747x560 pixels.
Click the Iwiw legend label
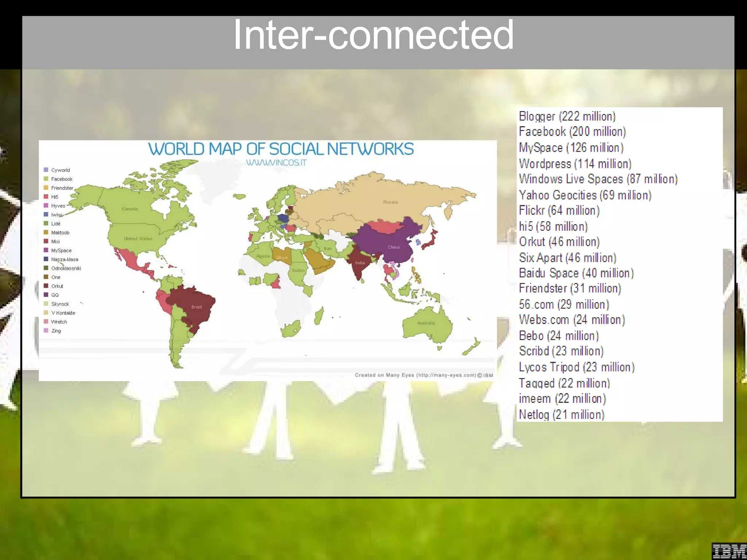tap(57, 215)
